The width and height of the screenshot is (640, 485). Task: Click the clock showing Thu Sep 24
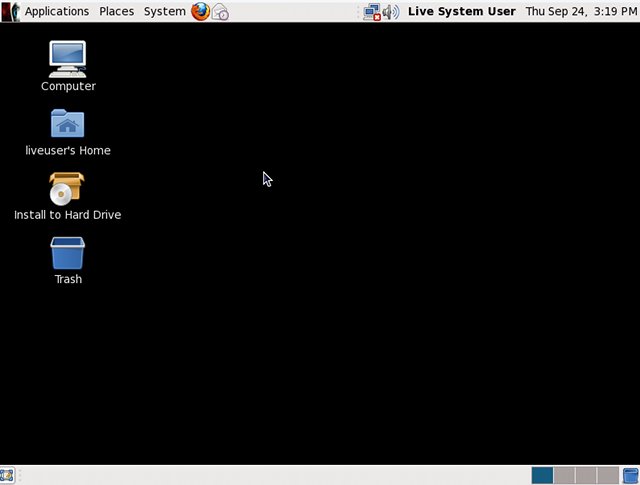coord(581,11)
